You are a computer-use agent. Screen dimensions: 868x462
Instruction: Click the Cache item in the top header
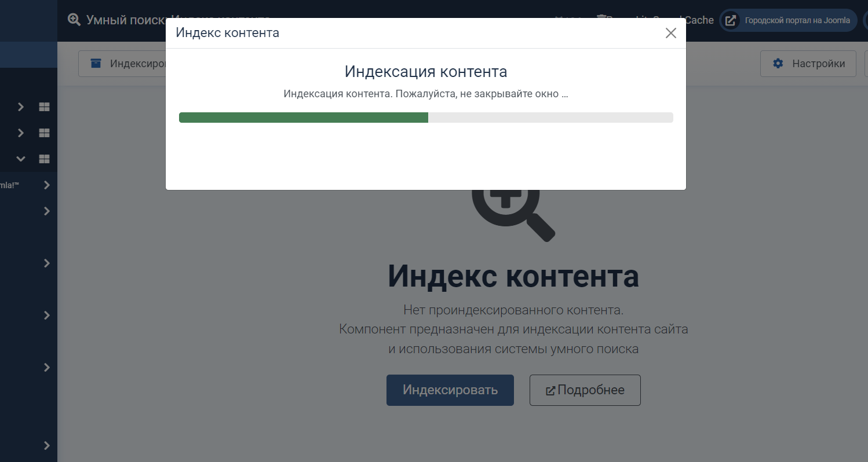pos(700,20)
